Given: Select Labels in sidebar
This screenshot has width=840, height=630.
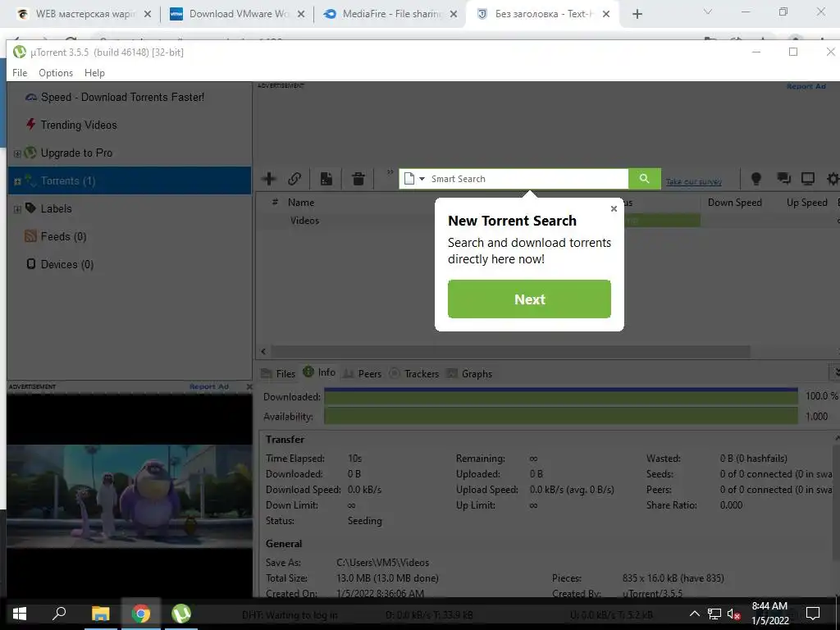Looking at the screenshot, I should tap(57, 208).
